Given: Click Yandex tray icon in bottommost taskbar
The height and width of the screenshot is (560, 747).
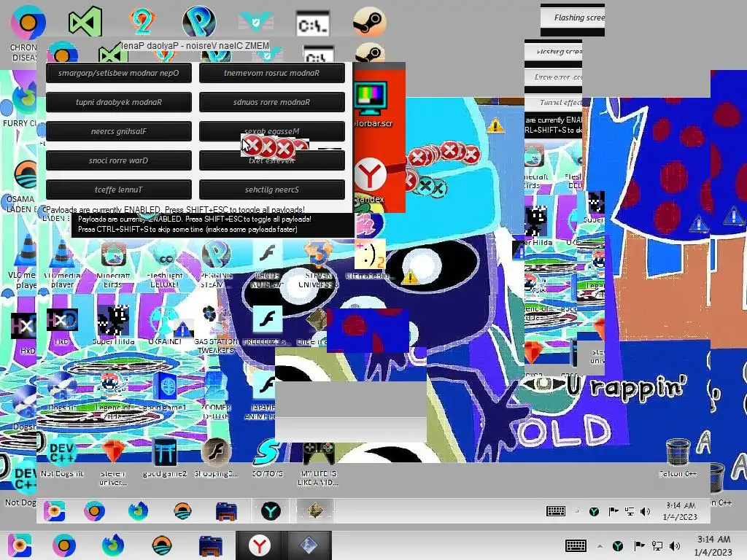Looking at the screenshot, I should click(618, 545).
